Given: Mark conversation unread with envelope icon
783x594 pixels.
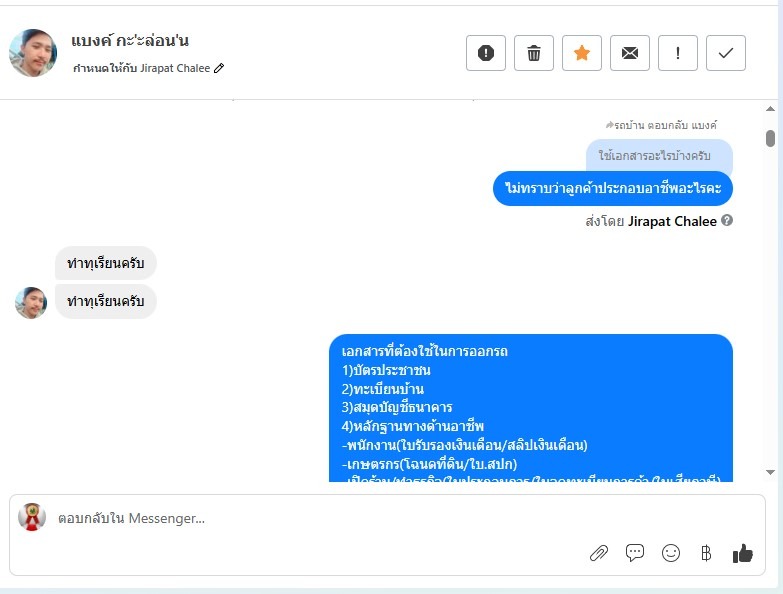Looking at the screenshot, I should (x=629, y=53).
